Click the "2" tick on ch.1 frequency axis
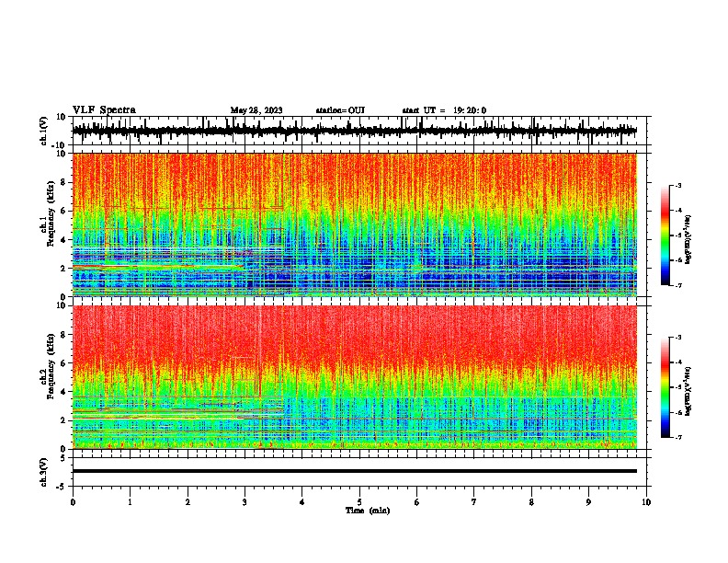The height and width of the screenshot is (563, 728). pyautogui.click(x=63, y=269)
